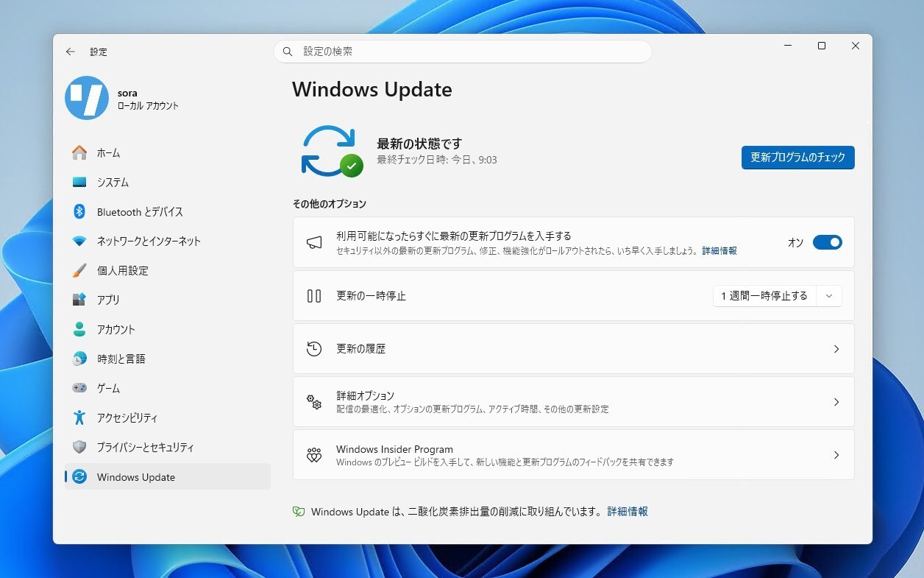This screenshot has height=578, width=924.
Task: Click the 時刻と言語 globe clock icon
Action: point(79,359)
